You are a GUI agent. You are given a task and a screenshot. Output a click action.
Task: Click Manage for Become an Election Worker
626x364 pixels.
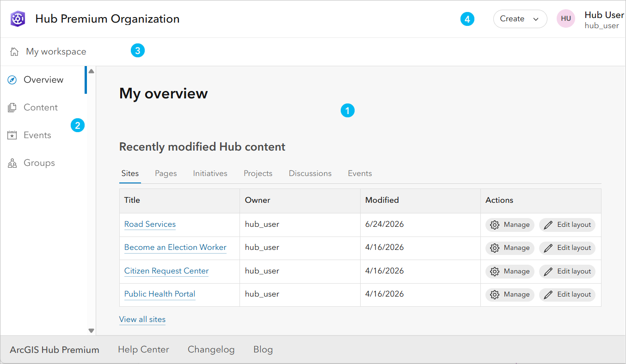click(x=510, y=248)
